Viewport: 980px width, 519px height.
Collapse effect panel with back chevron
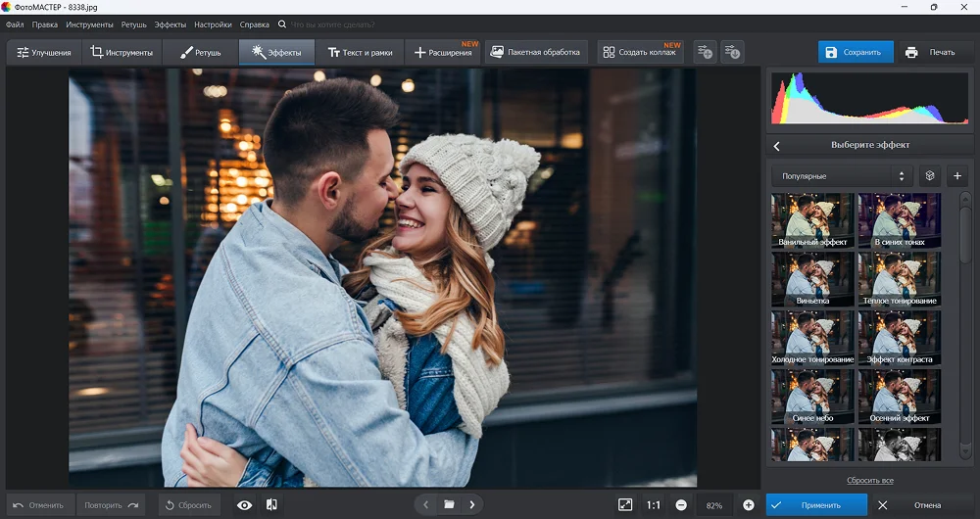[777, 145]
